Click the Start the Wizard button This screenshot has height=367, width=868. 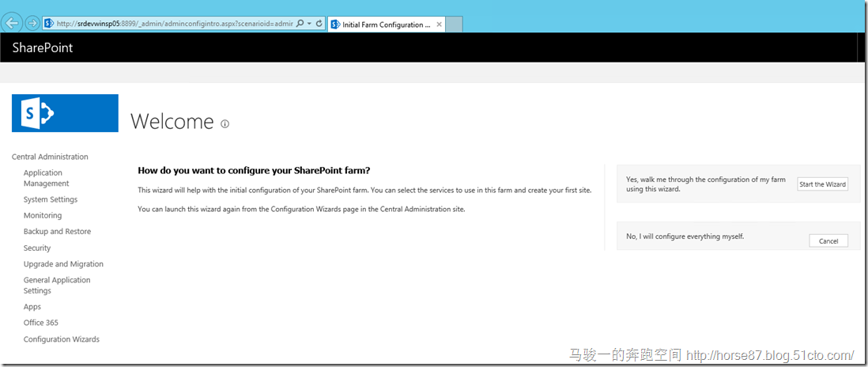[x=823, y=184]
